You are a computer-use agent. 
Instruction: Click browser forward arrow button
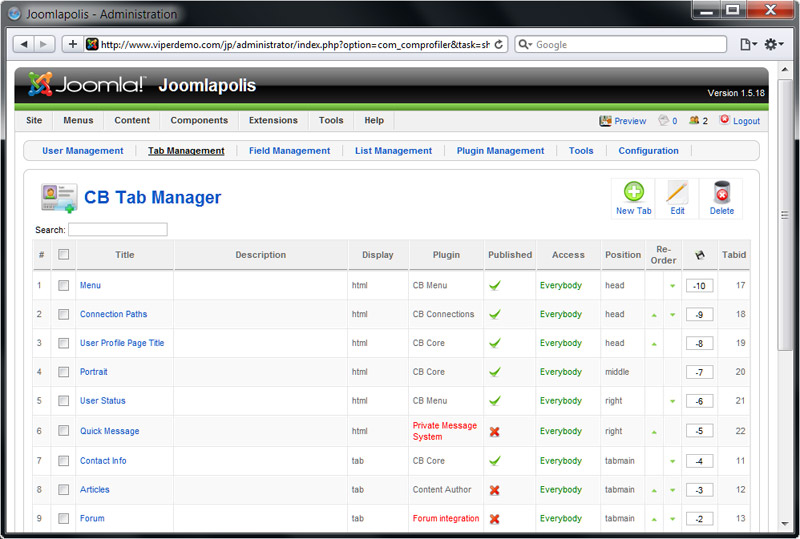[x=43, y=44]
